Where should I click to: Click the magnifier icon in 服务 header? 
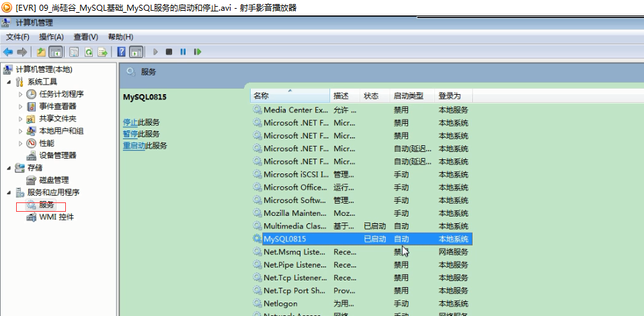[132, 72]
